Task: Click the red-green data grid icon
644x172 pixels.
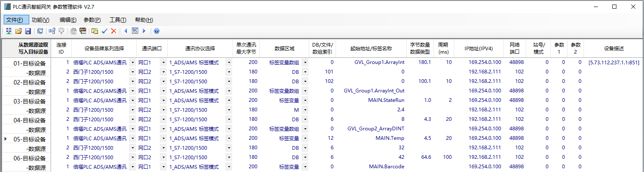Action: 83,31
